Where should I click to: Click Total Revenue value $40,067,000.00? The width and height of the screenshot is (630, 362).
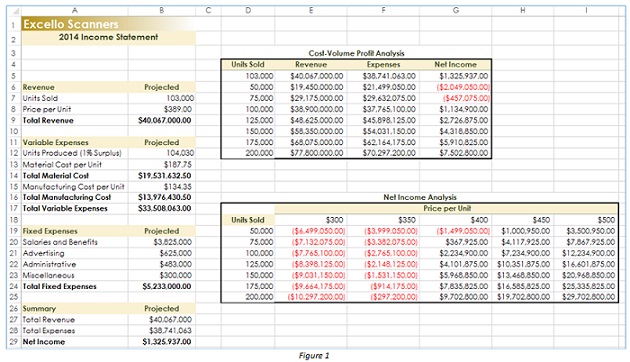click(x=162, y=121)
